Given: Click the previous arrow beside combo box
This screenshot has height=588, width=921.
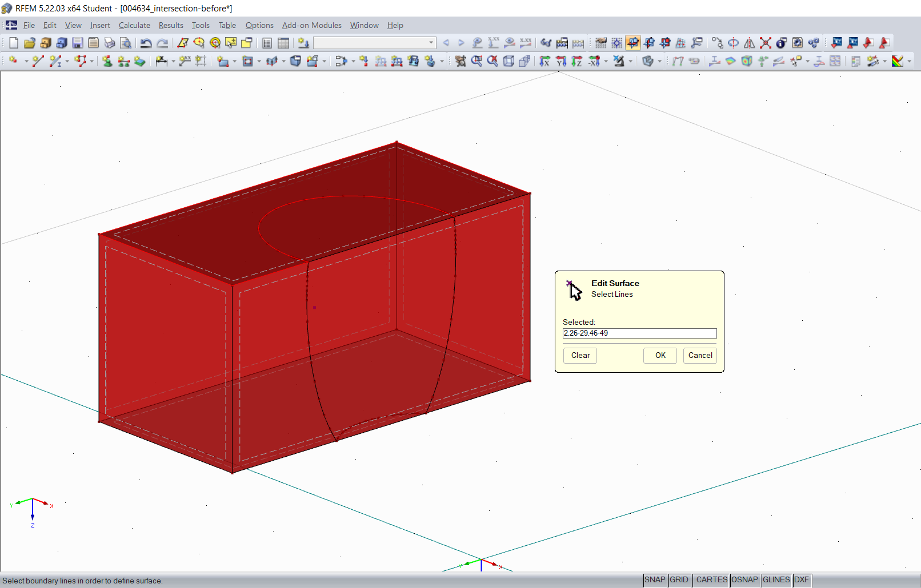Looking at the screenshot, I should click(x=446, y=43).
